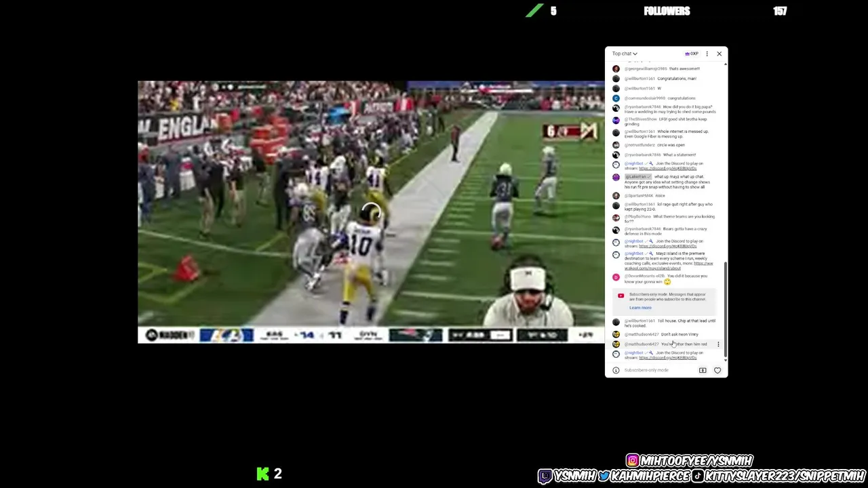This screenshot has height=488, width=868.
Task: Click commandoslair9990's blue C avatar
Action: 616,98
